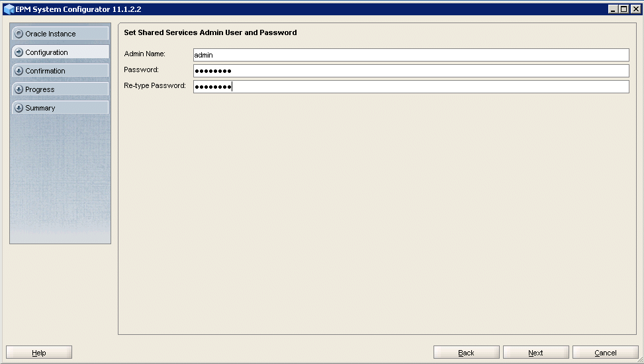Go Back to the previous page
The image size is (644, 364).
pos(466,353)
